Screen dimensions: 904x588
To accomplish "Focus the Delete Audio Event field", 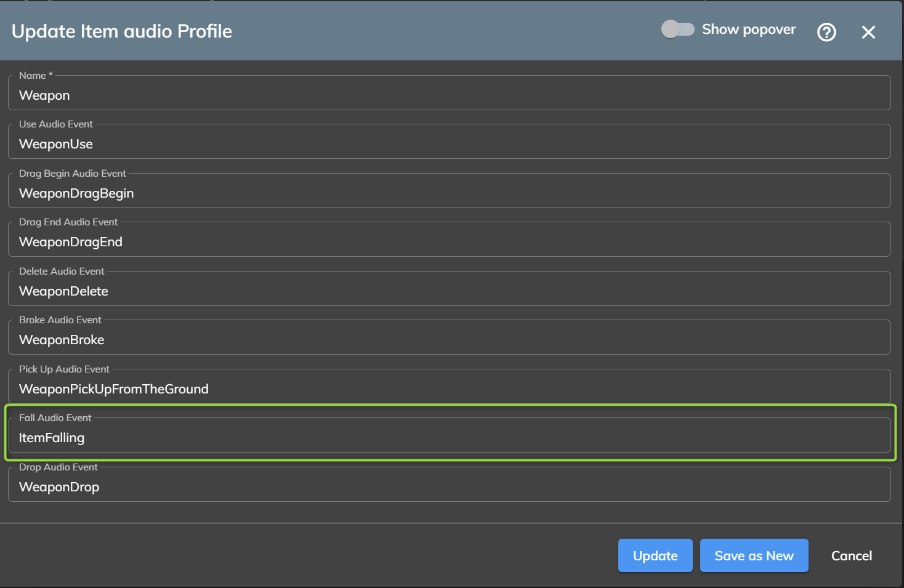I will click(x=449, y=291).
